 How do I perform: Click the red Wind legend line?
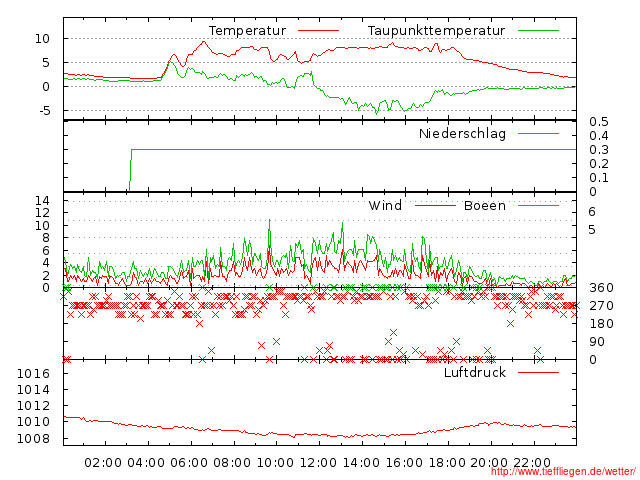tap(435, 205)
